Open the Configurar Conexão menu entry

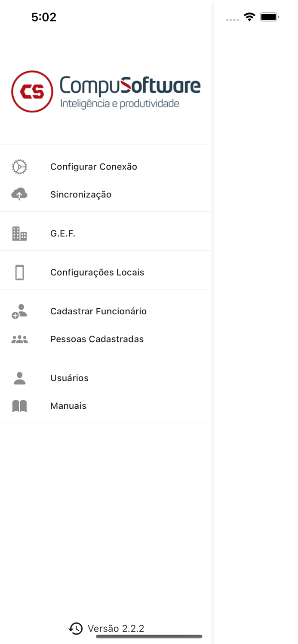coord(93,167)
